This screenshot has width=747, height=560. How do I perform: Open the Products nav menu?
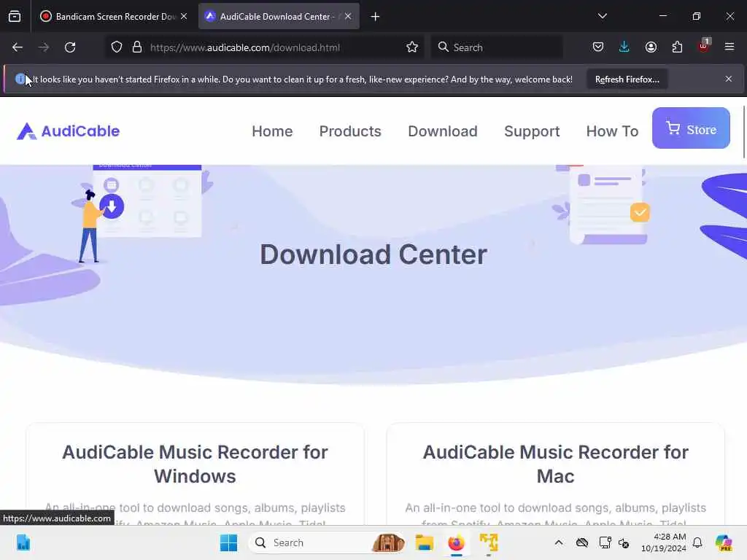tap(350, 131)
